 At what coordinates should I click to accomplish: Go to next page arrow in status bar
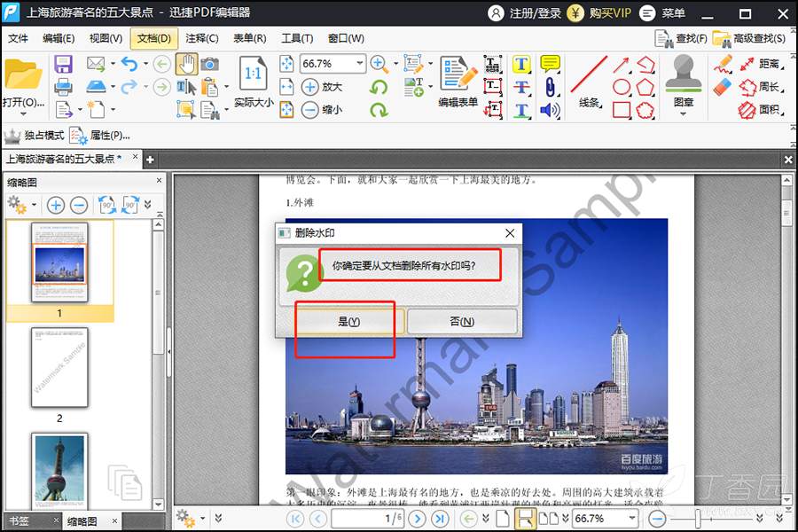[x=417, y=519]
